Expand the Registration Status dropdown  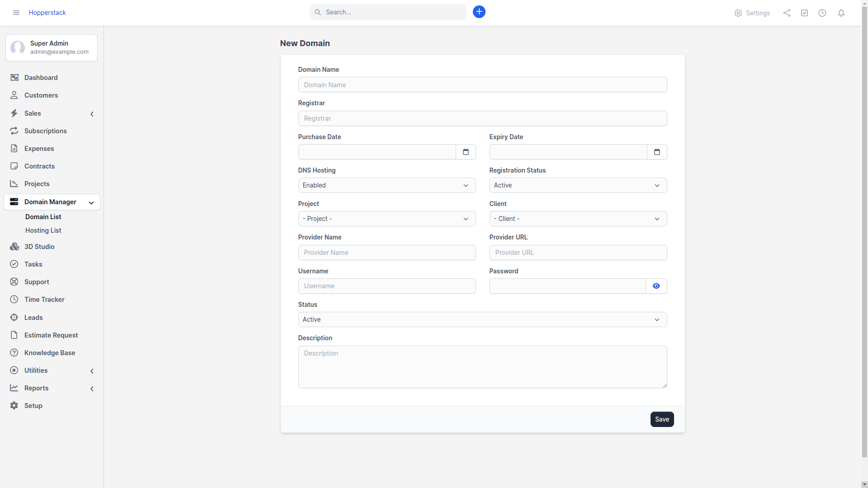coord(578,185)
